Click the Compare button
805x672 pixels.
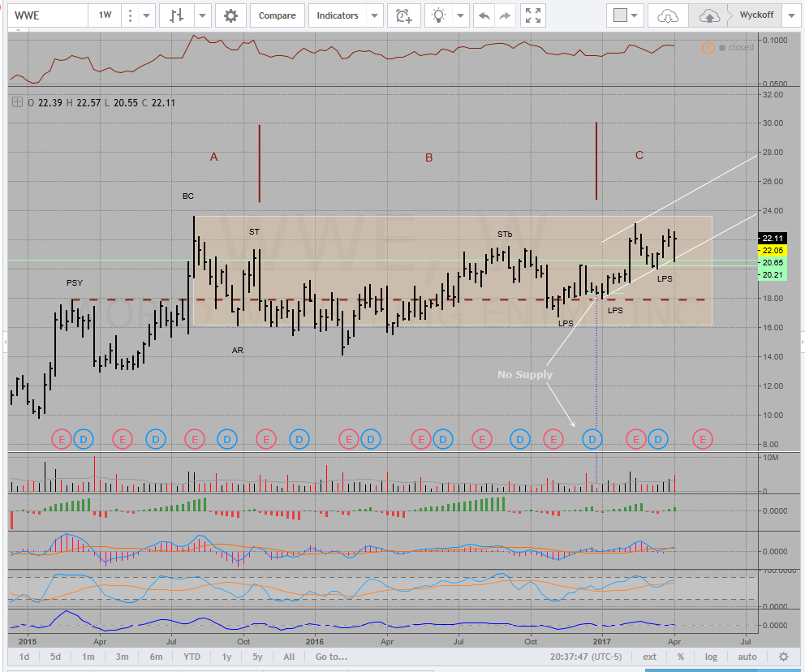[278, 15]
